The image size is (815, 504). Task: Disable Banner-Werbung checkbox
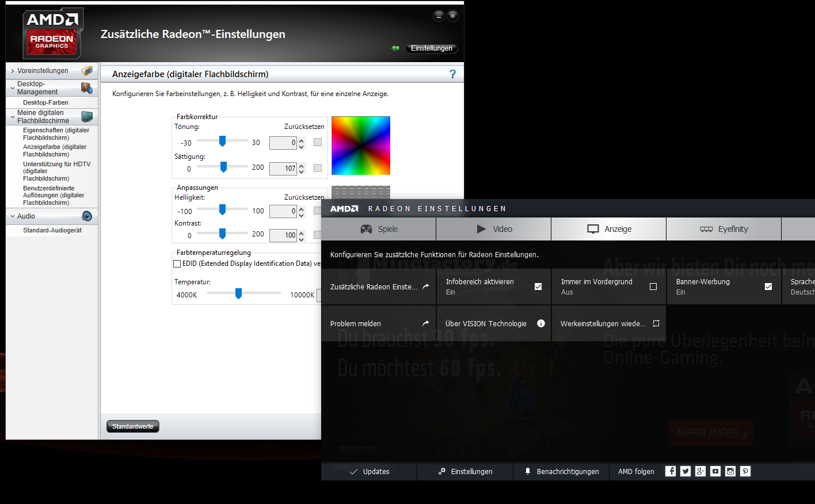click(768, 287)
